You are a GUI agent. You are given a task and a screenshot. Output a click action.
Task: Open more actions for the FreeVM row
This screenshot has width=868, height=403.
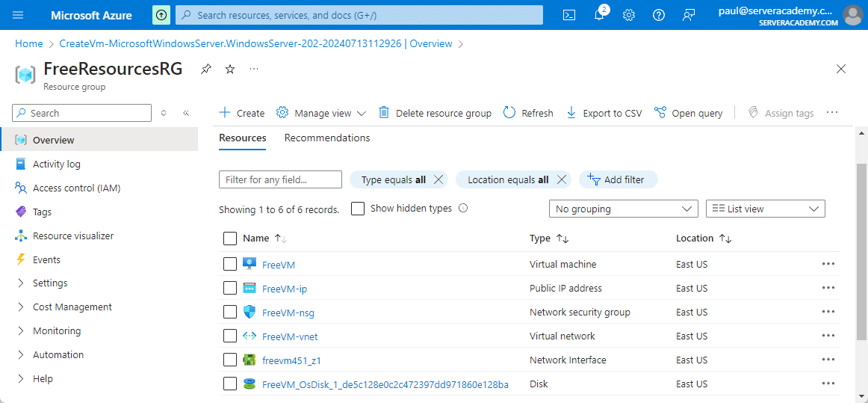coord(828,265)
